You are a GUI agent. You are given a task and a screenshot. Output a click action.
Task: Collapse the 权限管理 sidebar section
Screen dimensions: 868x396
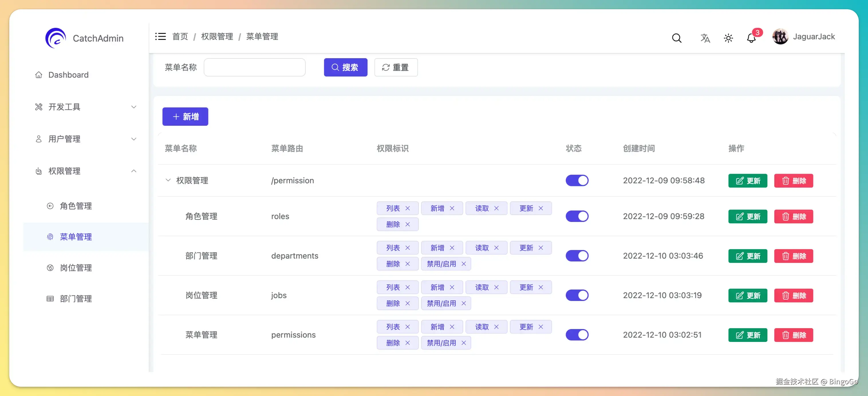(x=134, y=171)
